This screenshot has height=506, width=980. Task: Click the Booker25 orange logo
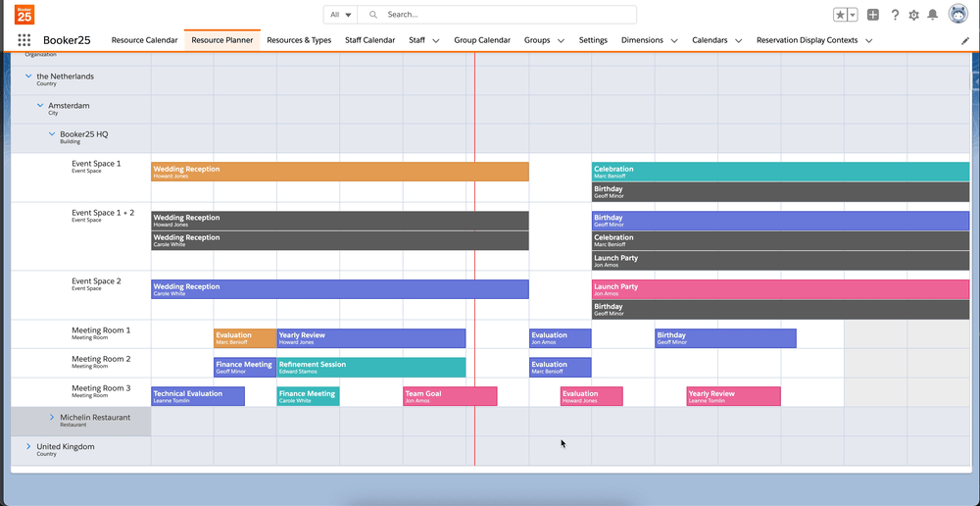[x=24, y=15]
